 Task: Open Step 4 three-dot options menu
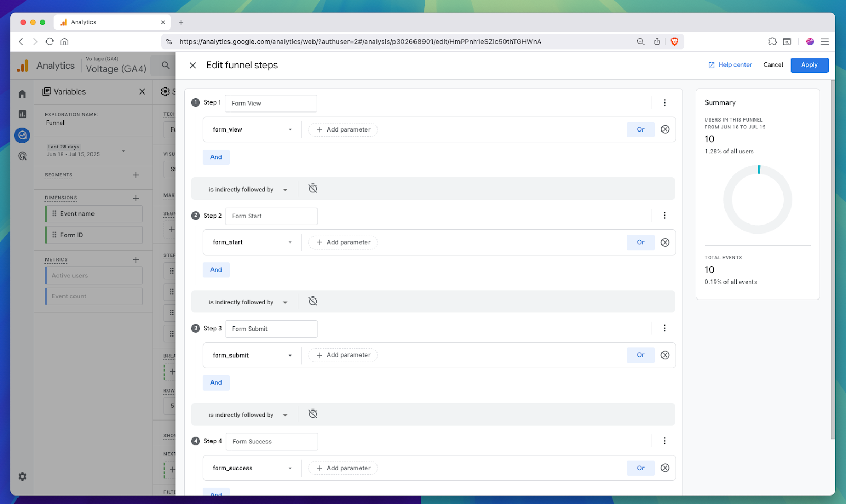point(665,441)
